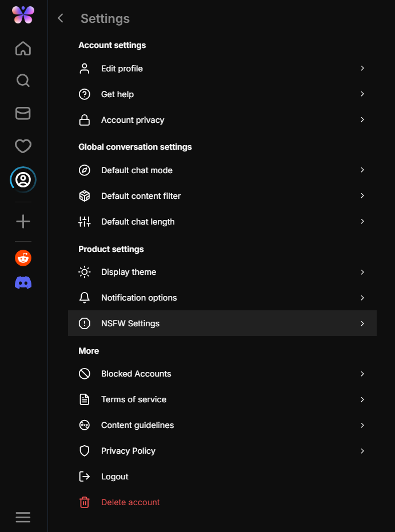Open the Reddit community icon

[x=23, y=258]
